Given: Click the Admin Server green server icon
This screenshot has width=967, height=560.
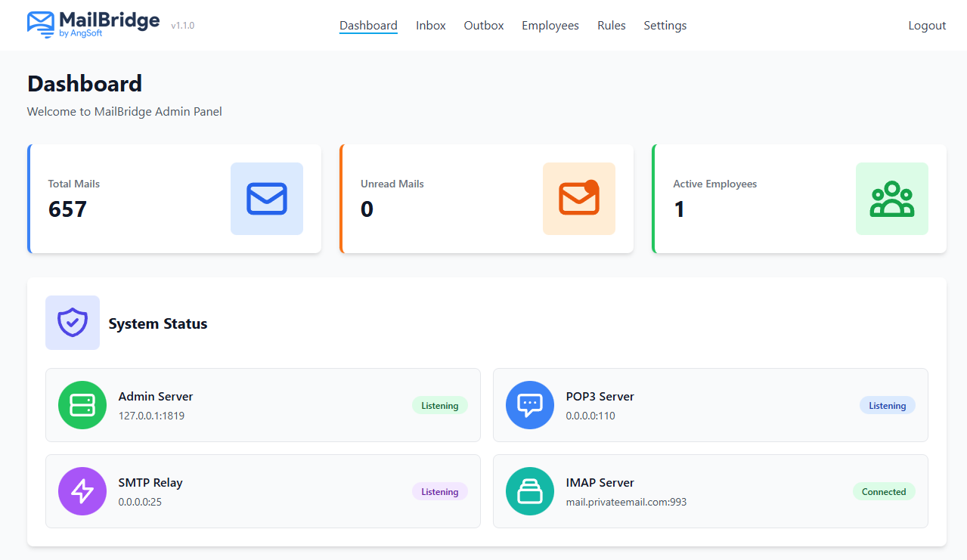Looking at the screenshot, I should 82,405.
